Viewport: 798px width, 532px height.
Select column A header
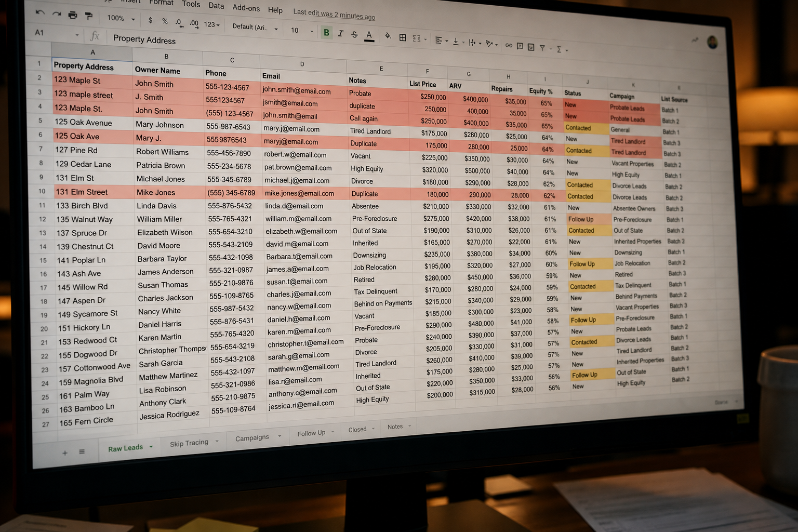pyautogui.click(x=92, y=52)
